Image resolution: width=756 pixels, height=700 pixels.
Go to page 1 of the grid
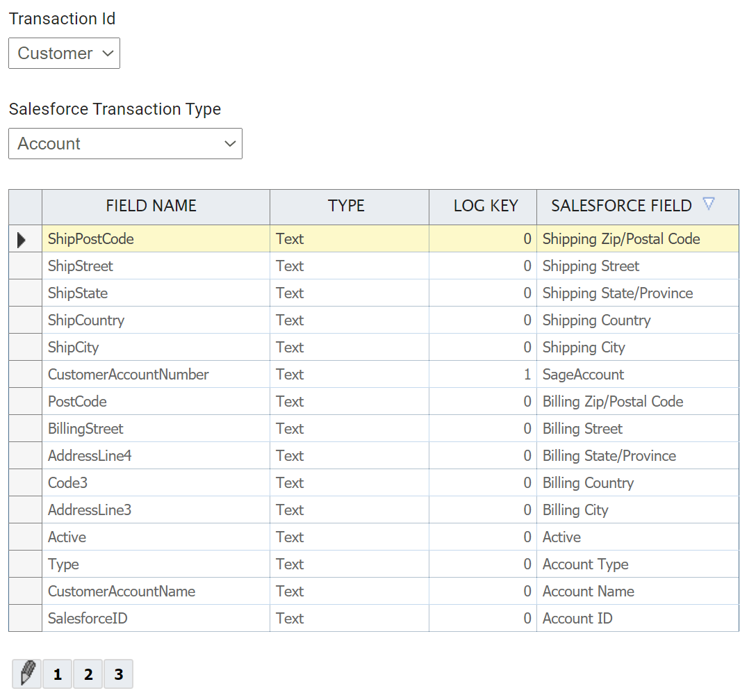[57, 674]
